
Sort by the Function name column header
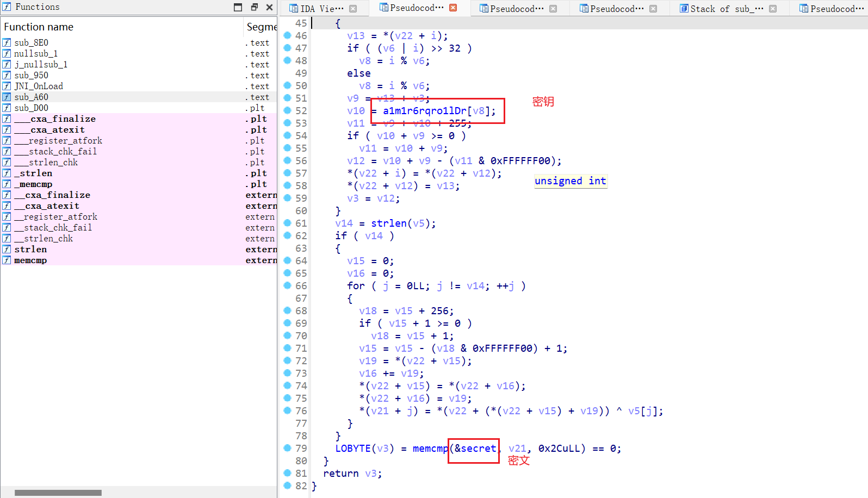[x=39, y=27]
